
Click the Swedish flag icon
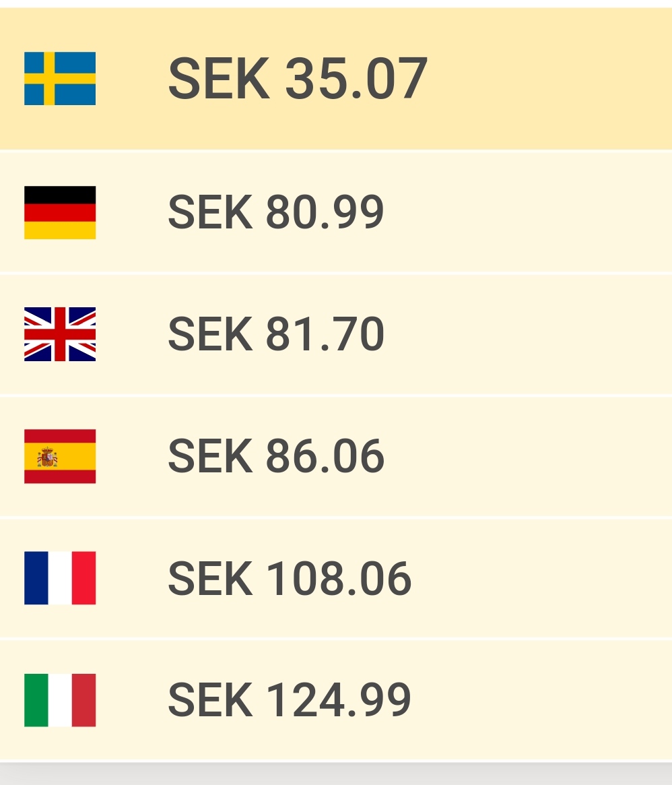(x=60, y=79)
